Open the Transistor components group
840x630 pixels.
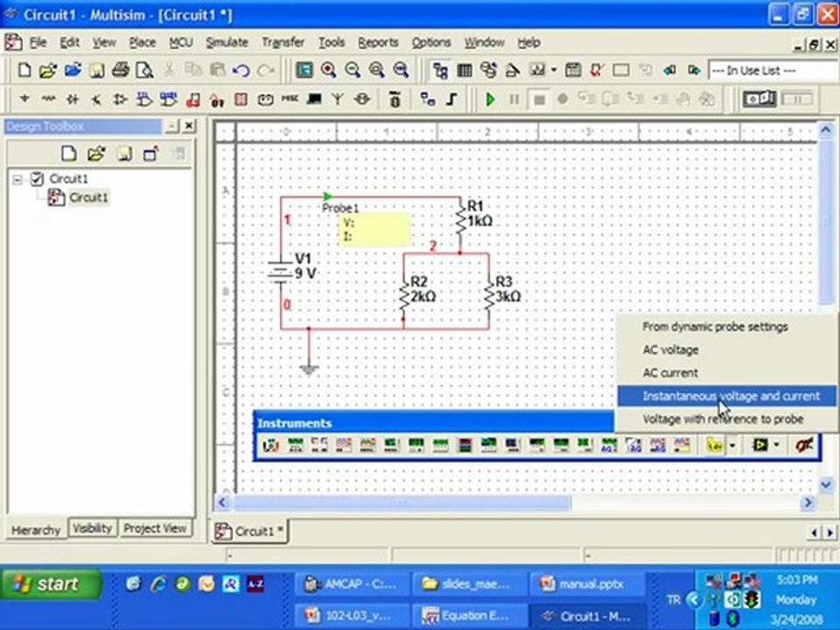click(96, 99)
